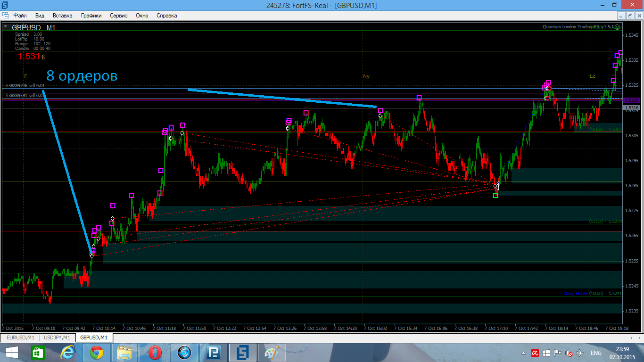Image resolution: width=644 pixels, height=362 pixels.
Task: Open the ENG input language selector
Action: pyautogui.click(x=596, y=353)
